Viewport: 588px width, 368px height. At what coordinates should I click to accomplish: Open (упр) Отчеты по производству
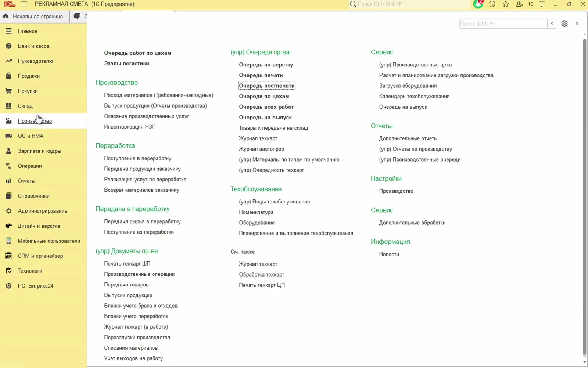point(416,149)
